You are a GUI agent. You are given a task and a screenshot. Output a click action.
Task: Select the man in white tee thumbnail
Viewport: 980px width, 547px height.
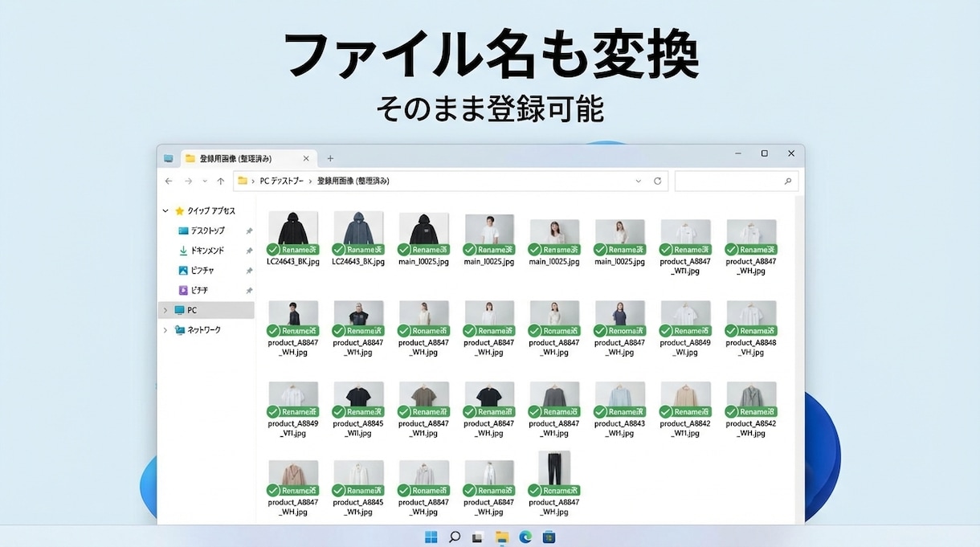pyautogui.click(x=489, y=235)
